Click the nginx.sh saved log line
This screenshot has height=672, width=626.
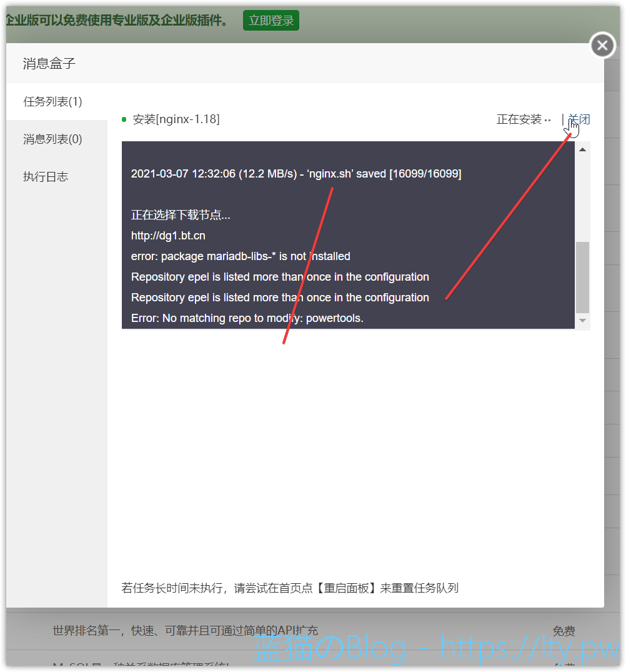296,174
